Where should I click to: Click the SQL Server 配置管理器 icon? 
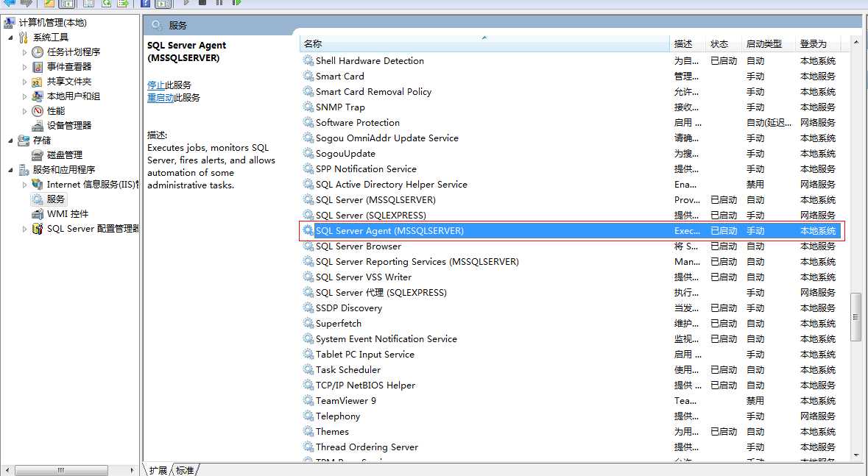coord(37,229)
